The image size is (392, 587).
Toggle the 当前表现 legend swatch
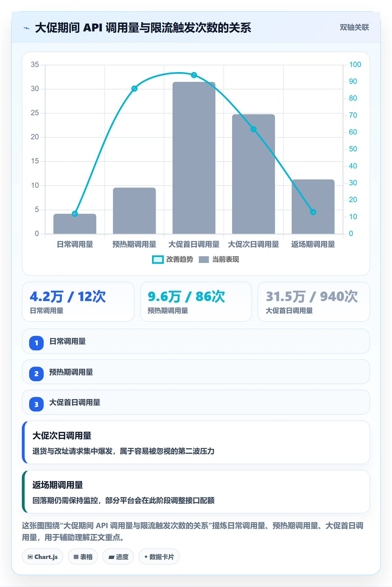[x=204, y=260]
